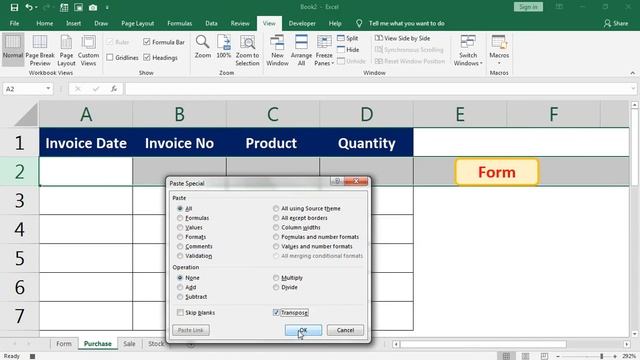
Task: Select the Multiply operation
Action: [x=276, y=278]
